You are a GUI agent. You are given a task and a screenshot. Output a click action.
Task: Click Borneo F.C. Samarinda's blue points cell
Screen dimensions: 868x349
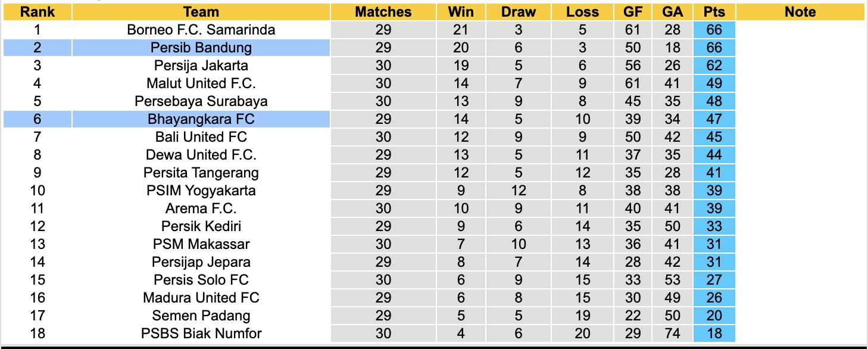pos(714,30)
